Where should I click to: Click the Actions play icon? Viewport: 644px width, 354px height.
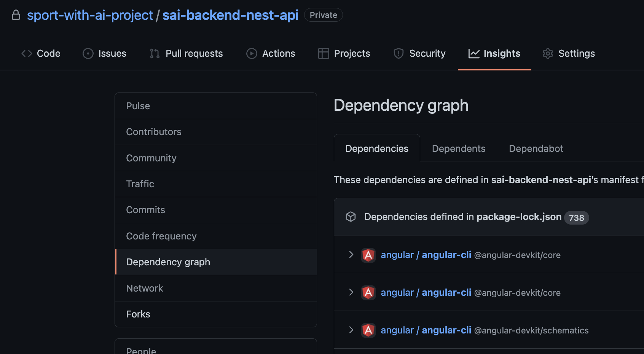(252, 53)
